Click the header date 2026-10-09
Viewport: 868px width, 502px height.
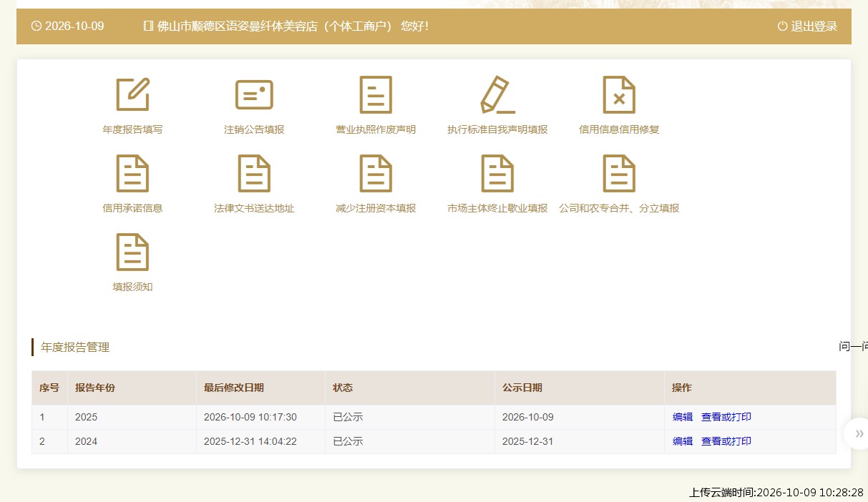[x=74, y=26]
